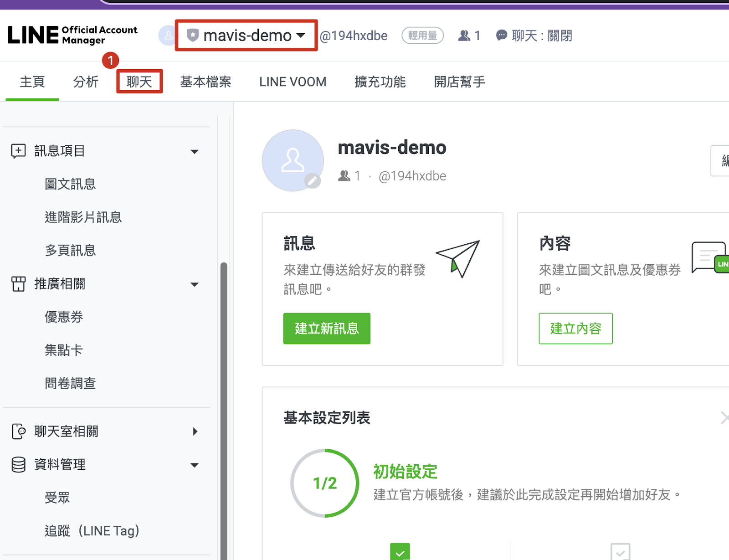The width and height of the screenshot is (729, 560).
Task: Open 優惠券 in the sidebar
Action: 64,317
